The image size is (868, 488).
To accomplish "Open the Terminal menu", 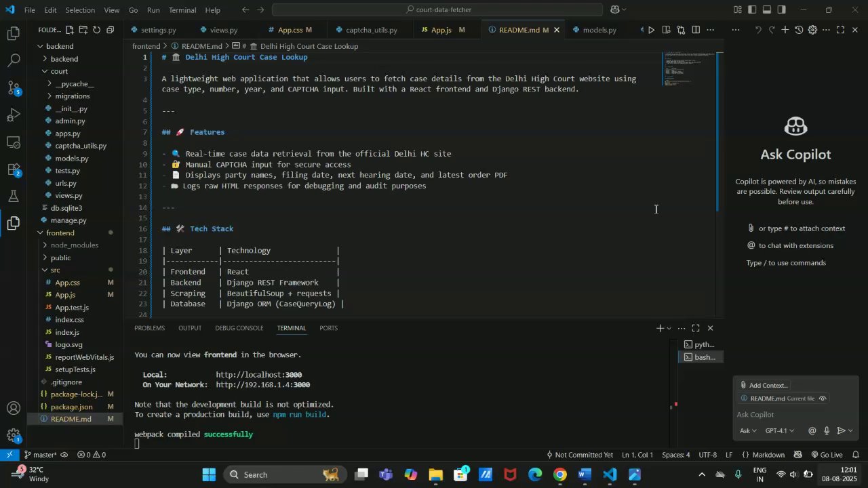I will click(182, 10).
